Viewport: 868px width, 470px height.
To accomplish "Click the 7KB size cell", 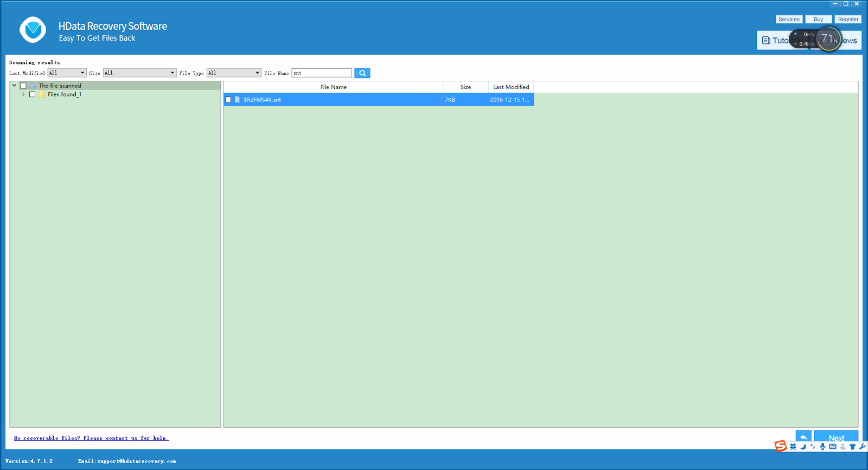I will (465, 100).
